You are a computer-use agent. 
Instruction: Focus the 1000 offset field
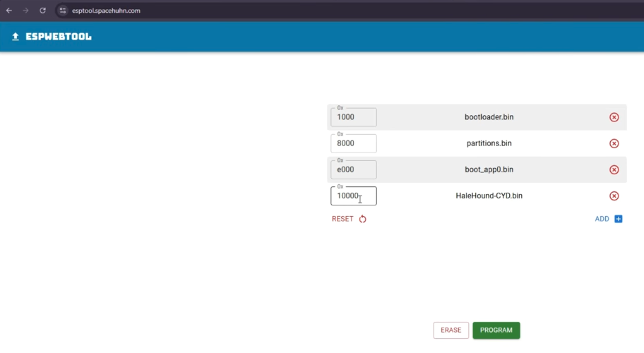pos(354,117)
